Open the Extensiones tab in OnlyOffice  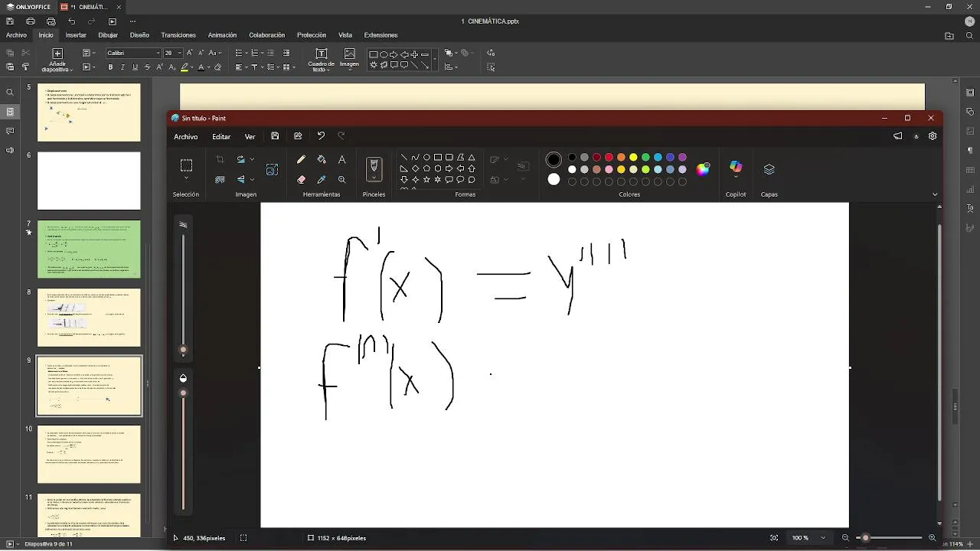click(x=381, y=35)
